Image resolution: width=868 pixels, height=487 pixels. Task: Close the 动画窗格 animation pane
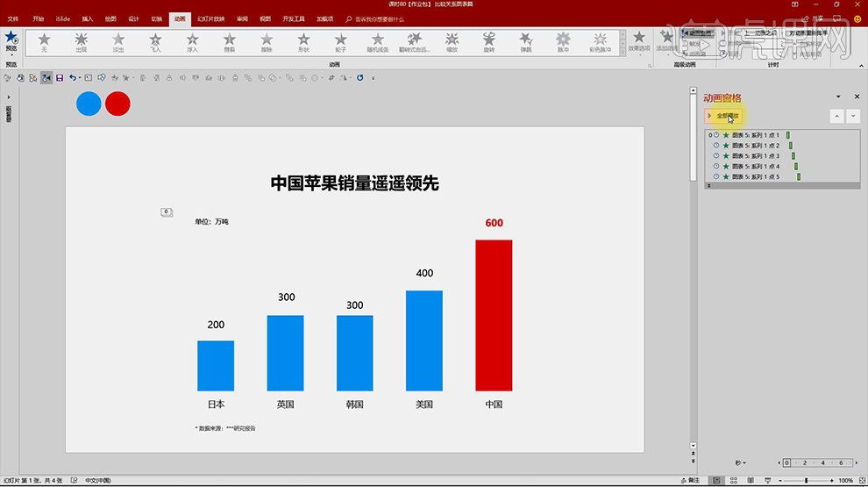click(x=857, y=97)
